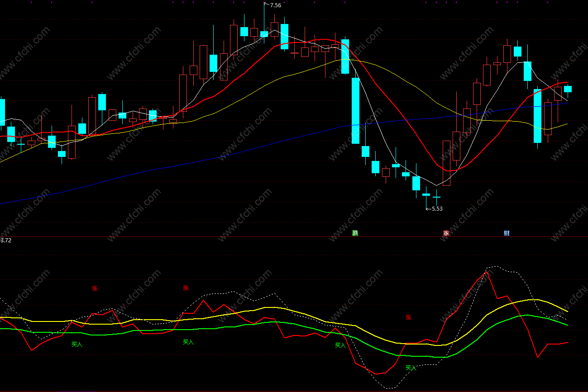
Task: Click the 5.53 low price label
Action: (x=437, y=209)
